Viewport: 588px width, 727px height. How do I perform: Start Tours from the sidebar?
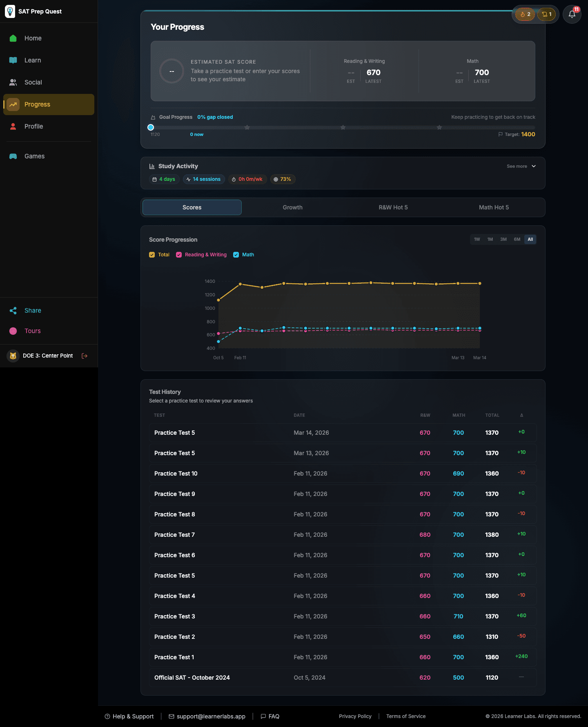49,331
